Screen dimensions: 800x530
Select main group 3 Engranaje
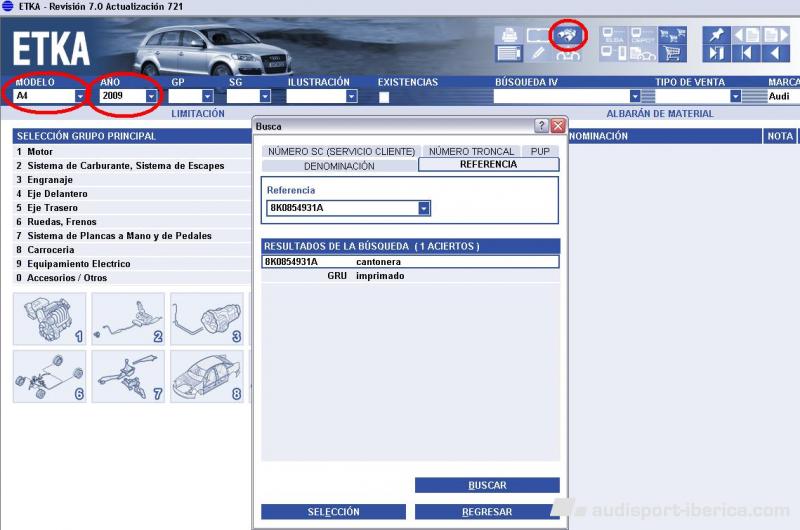132,180
